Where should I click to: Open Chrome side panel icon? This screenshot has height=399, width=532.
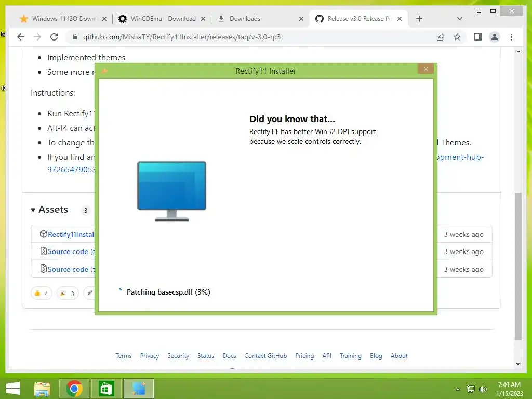(x=478, y=37)
